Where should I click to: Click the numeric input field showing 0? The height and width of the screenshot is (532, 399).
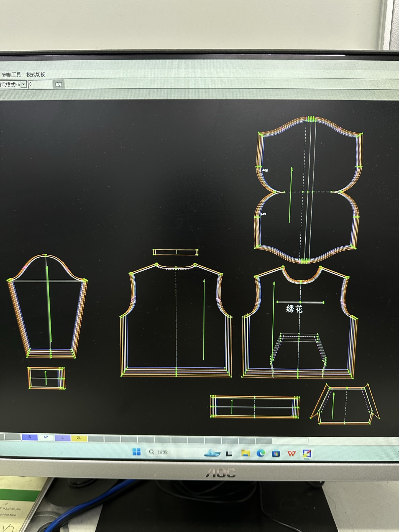pyautogui.click(x=40, y=84)
